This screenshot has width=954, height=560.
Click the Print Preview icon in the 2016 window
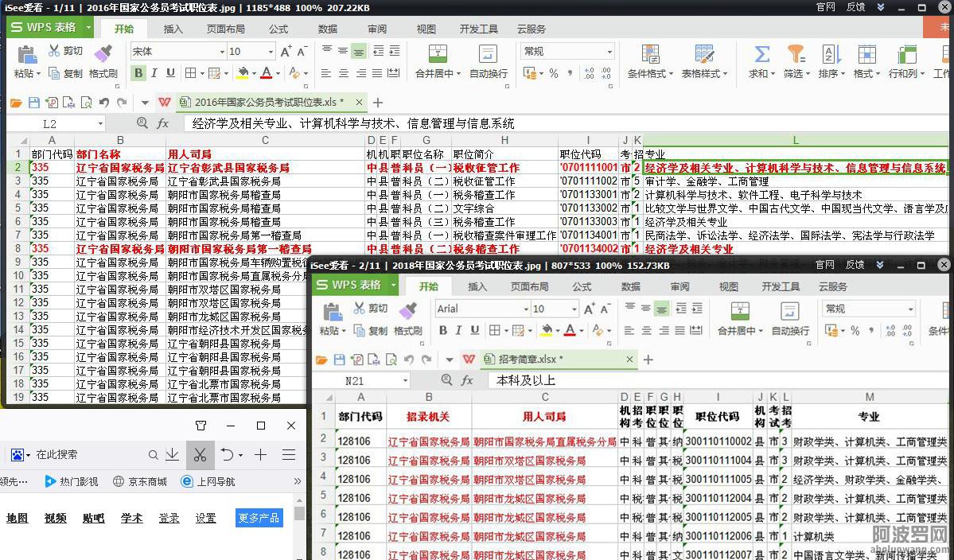point(86,103)
